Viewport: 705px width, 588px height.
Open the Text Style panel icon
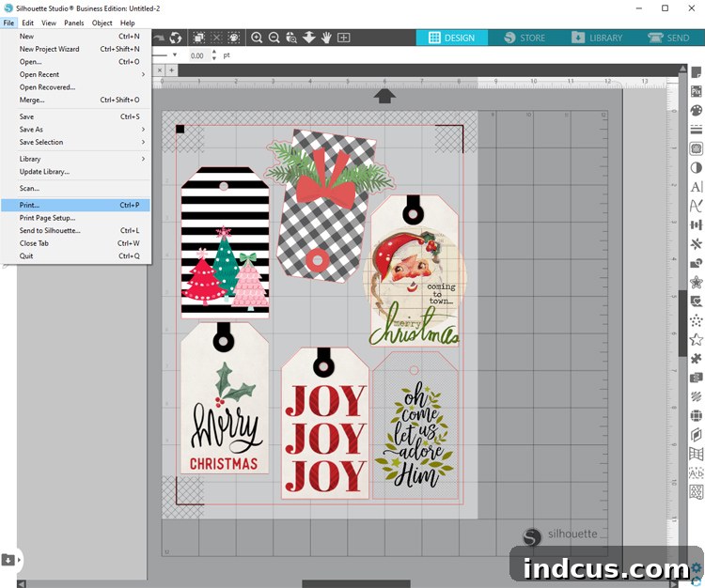tap(696, 187)
